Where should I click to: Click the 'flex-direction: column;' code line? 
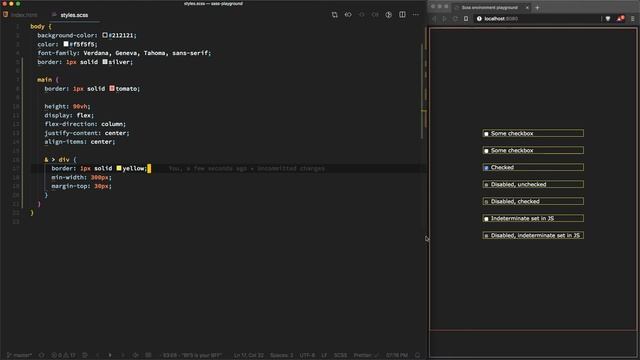(85, 124)
